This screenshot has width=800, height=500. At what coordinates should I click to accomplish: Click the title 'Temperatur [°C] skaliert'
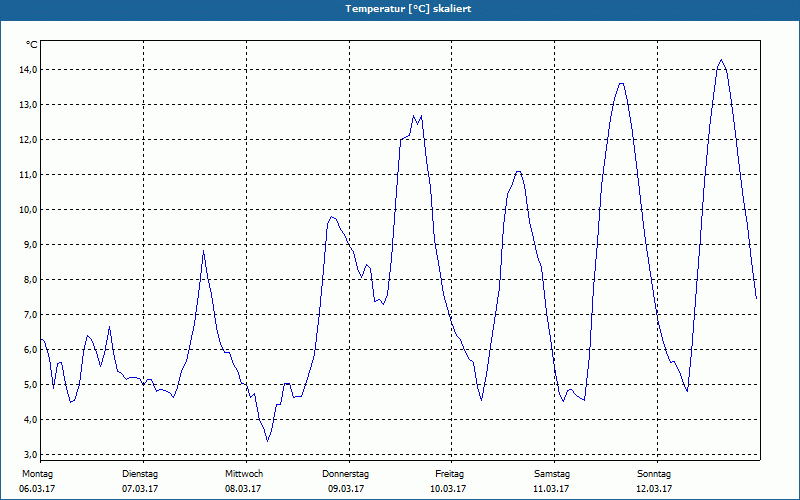click(408, 9)
